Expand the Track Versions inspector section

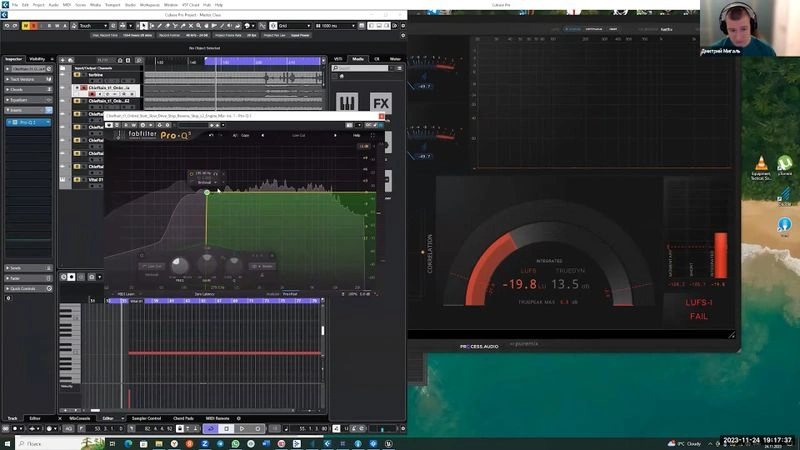coord(28,79)
